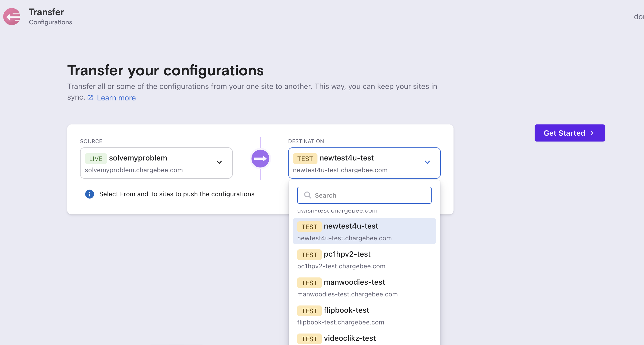Click TEST badge of pc1hpv2-test entry

tap(309, 255)
